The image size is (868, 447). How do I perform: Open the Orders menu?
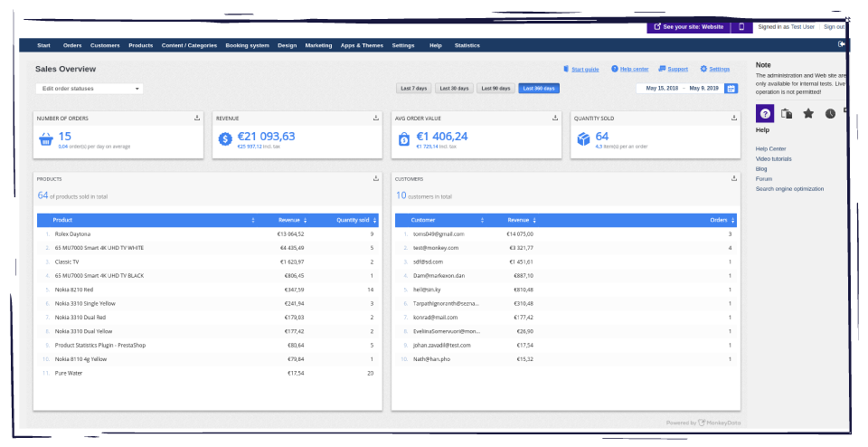point(72,45)
